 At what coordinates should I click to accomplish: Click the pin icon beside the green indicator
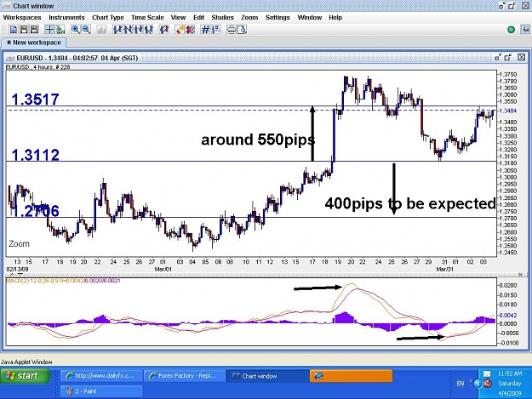[x=524, y=30]
